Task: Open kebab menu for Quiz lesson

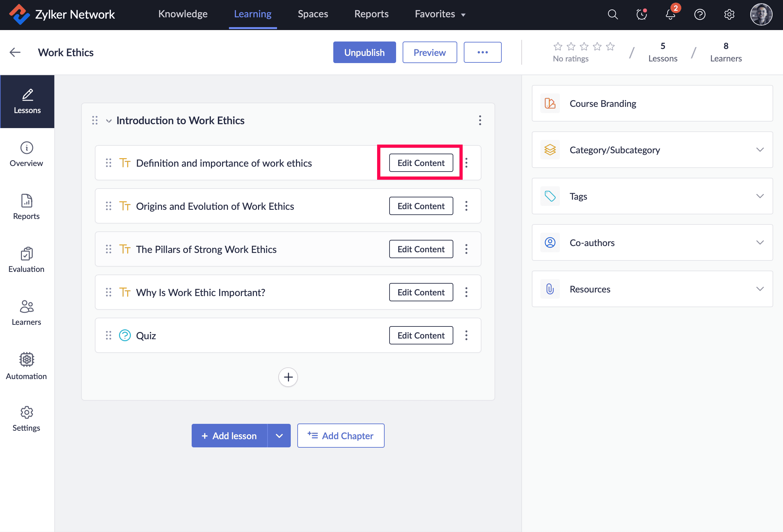Action: tap(466, 335)
